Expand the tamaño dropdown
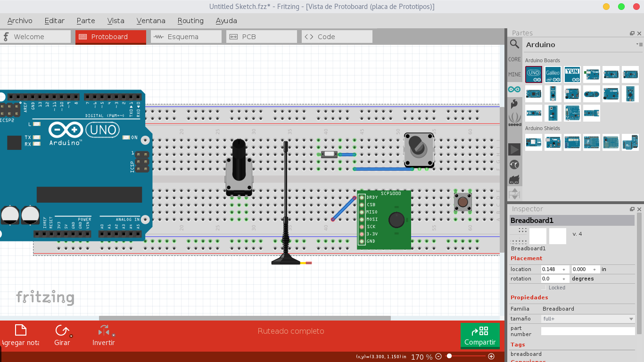 pos(588,319)
